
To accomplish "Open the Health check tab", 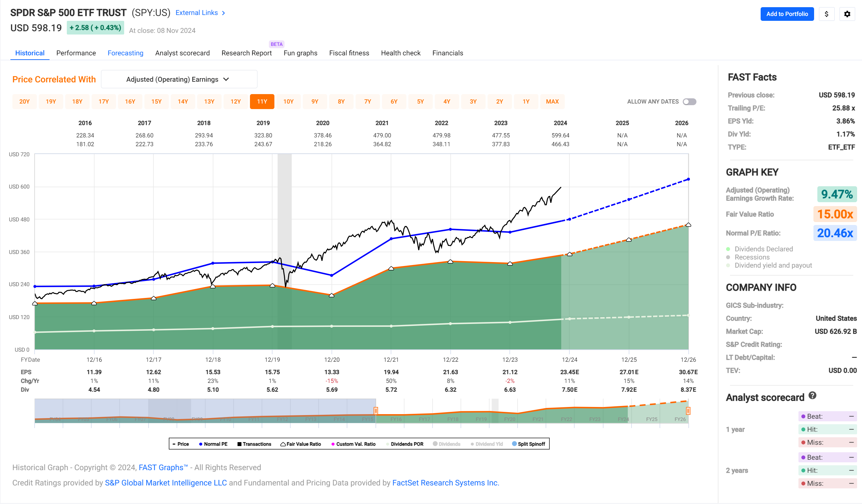I will (401, 53).
